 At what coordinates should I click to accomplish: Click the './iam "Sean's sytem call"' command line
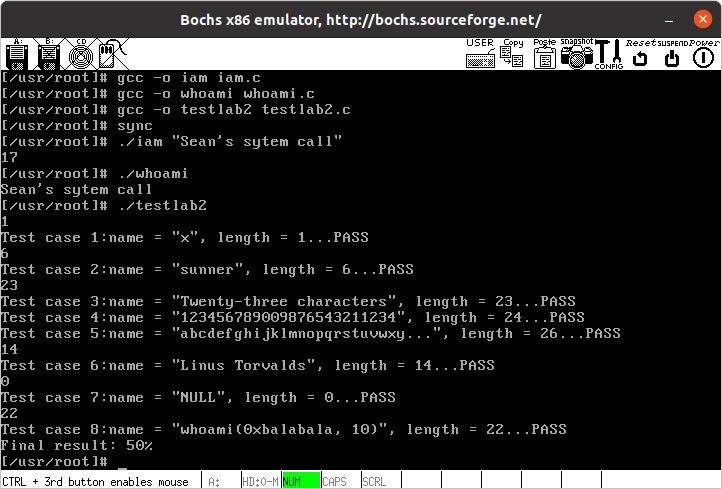[x=171, y=141]
